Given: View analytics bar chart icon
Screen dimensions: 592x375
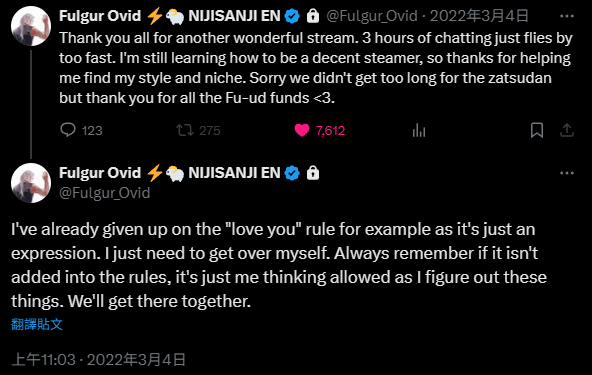Looking at the screenshot, I should coord(419,131).
